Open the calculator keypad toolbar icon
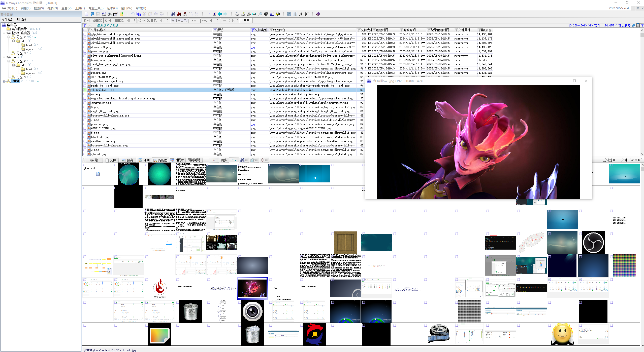This screenshot has width=644, height=352. [254, 14]
